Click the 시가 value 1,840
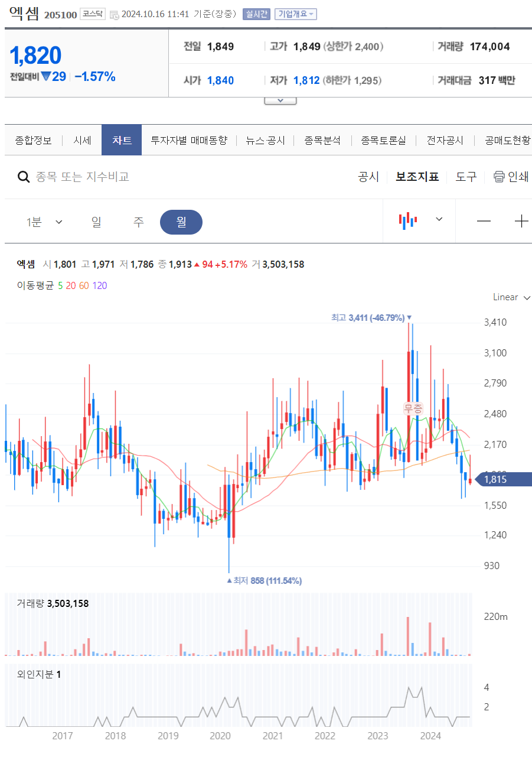Screen dimensions: 532x757 click(x=221, y=80)
